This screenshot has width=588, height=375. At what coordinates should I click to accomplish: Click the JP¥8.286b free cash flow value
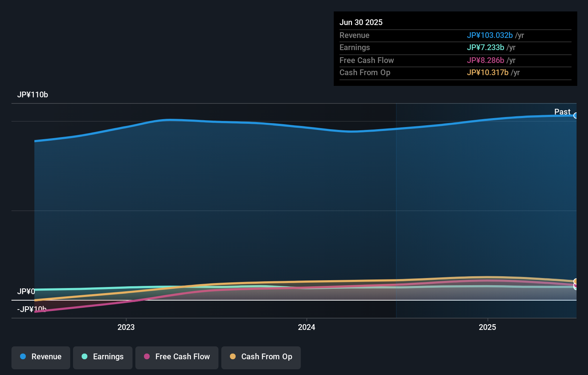485,60
